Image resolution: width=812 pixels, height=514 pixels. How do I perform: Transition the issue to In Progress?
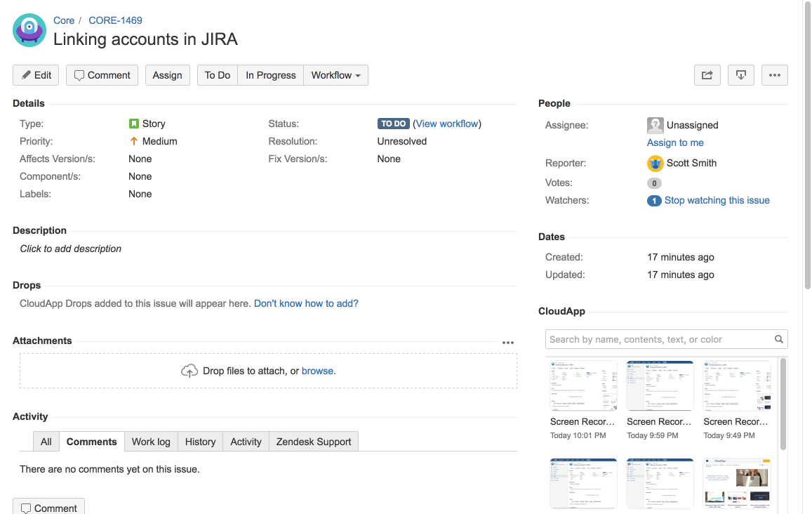pos(271,75)
